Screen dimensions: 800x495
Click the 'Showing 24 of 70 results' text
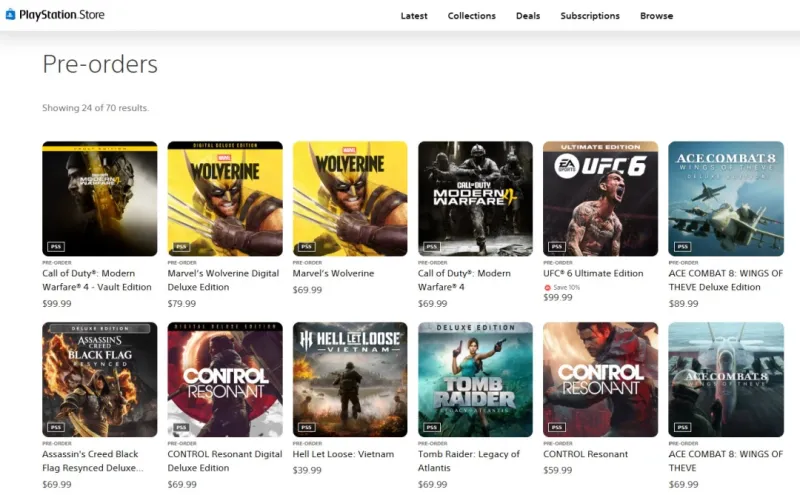click(95, 108)
